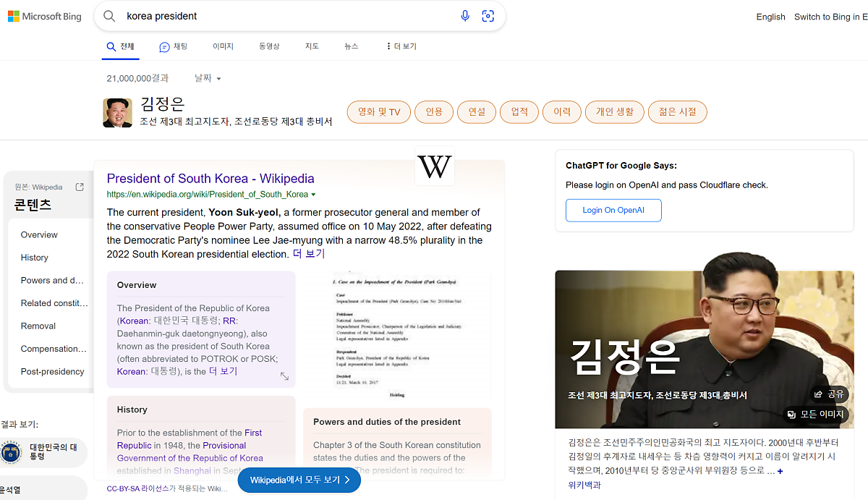Open 모든 이미지 all images button
This screenshot has width=868, height=500.
tap(816, 415)
